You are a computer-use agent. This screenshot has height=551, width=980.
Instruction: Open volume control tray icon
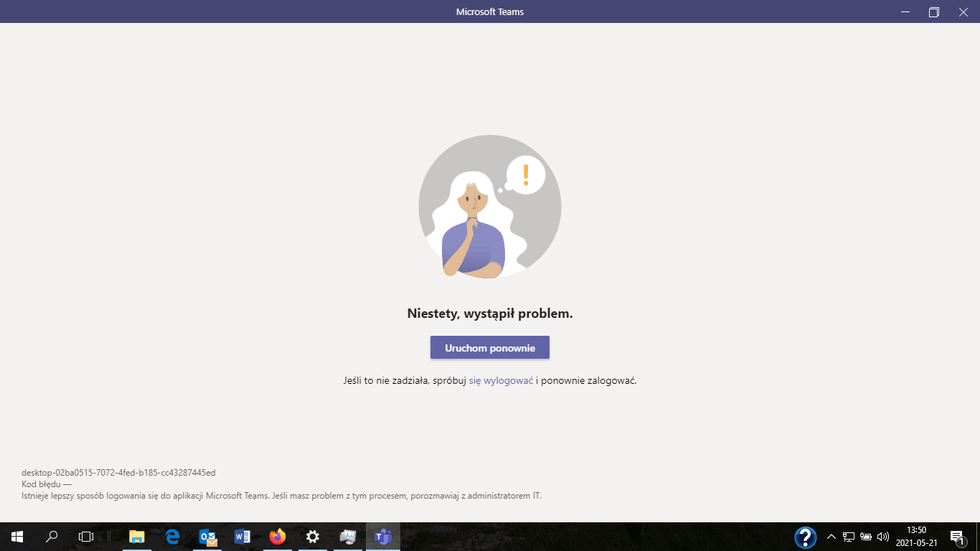pyautogui.click(x=883, y=537)
